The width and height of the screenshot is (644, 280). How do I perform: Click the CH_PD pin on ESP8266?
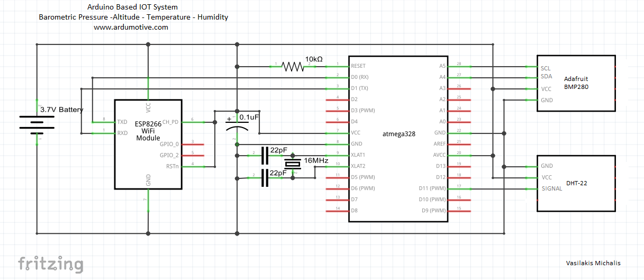(x=171, y=122)
